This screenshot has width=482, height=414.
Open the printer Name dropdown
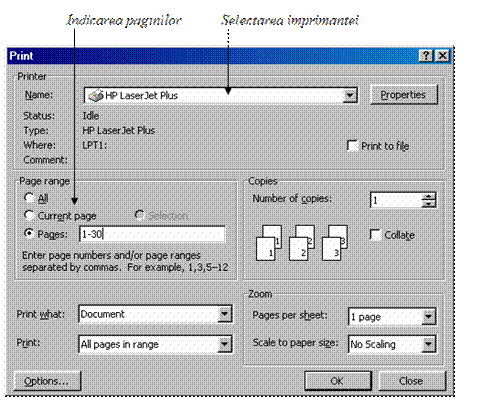[x=350, y=96]
